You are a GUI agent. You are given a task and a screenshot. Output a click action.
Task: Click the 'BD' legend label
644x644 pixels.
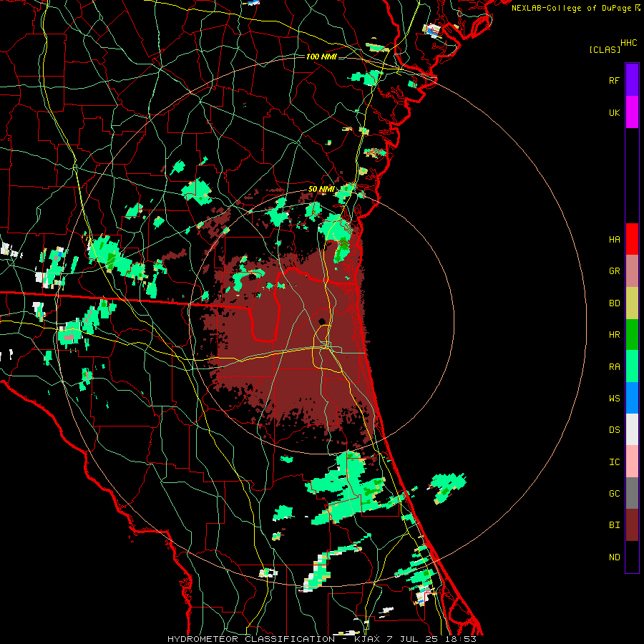click(x=614, y=303)
